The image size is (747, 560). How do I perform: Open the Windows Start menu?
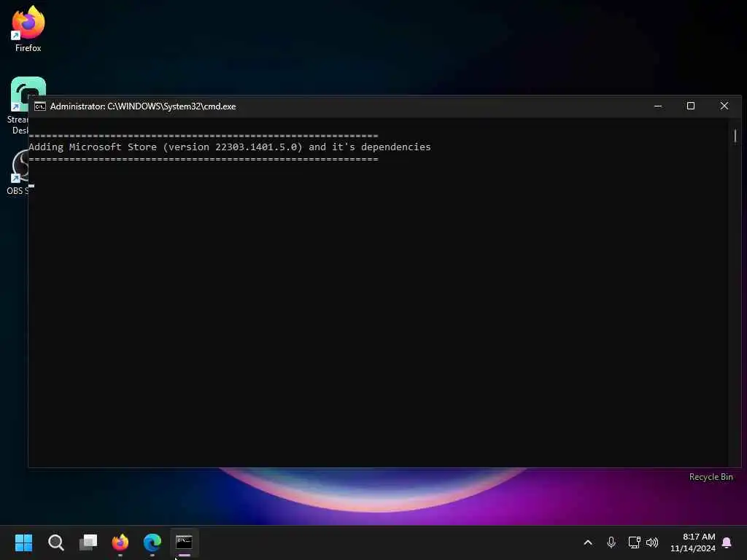click(x=23, y=542)
